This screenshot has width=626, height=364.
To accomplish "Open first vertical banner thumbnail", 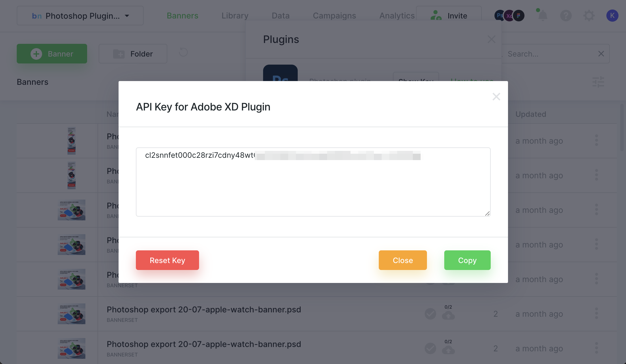I will coord(72,141).
